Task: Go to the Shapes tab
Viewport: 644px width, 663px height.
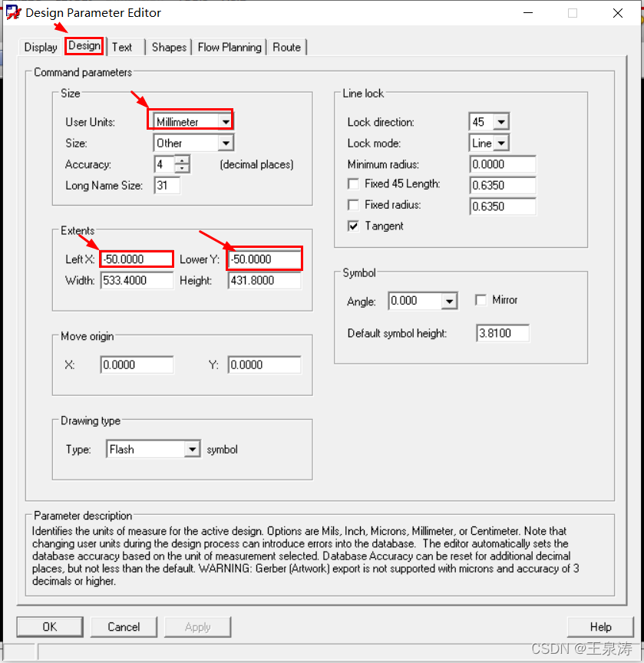Action: [x=169, y=48]
